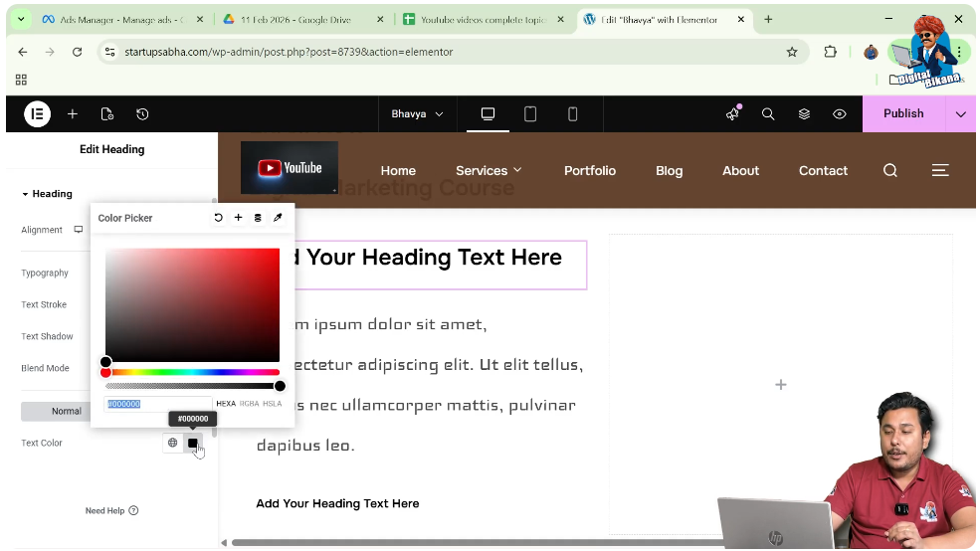Open What's New megaphone icon
Image resolution: width=980 pixels, height=551 pixels.
click(732, 113)
